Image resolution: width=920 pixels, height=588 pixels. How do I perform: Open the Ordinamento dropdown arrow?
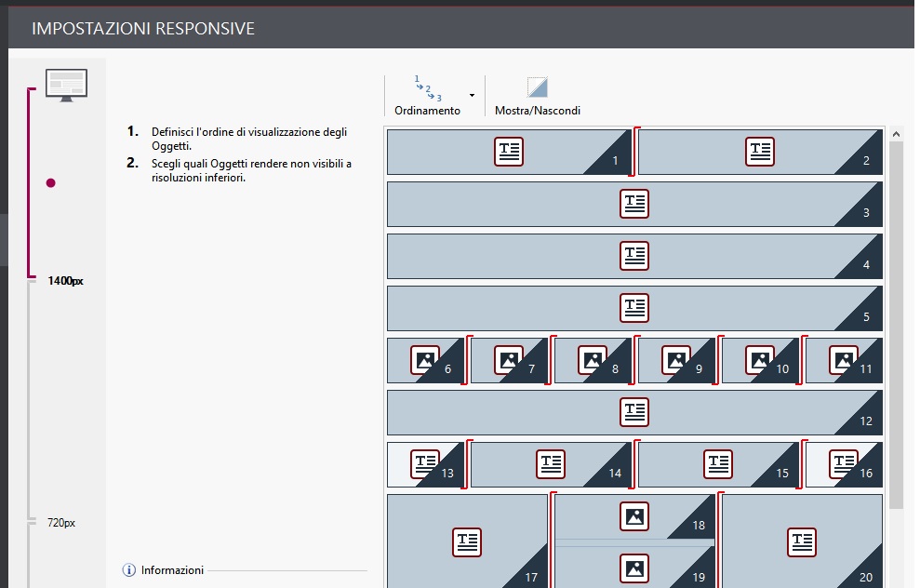click(472, 96)
